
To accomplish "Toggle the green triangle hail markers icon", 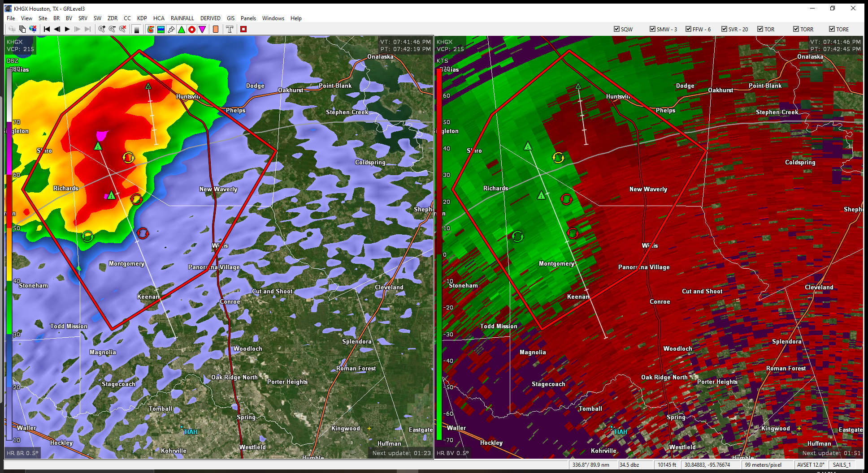I will click(x=182, y=29).
